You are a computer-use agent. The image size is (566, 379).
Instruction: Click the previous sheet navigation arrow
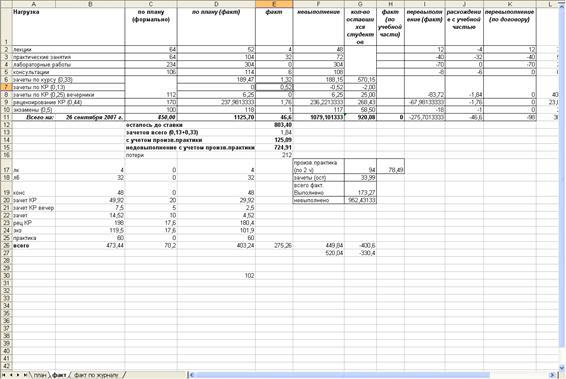11,375
